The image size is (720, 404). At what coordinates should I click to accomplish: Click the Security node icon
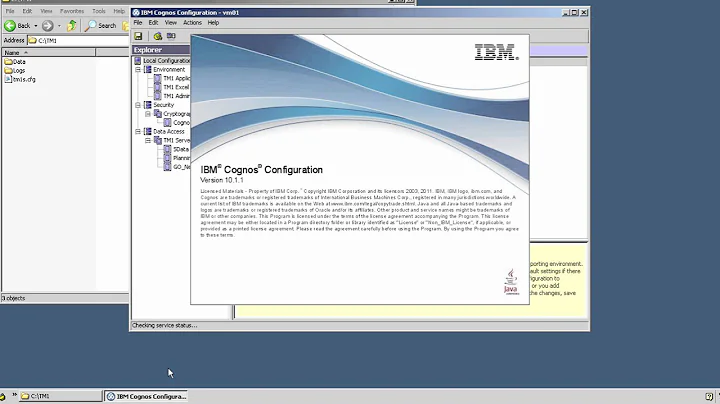click(148, 105)
